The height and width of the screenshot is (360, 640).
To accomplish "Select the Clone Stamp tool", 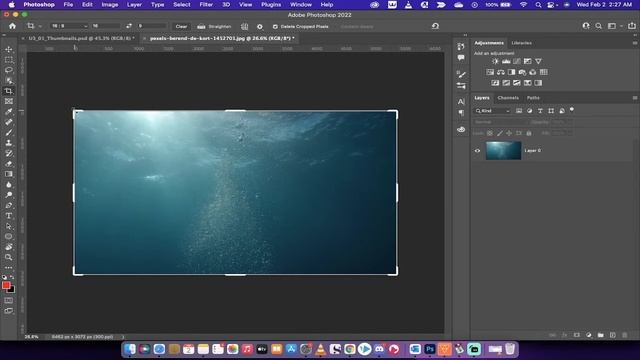I will coord(9,143).
